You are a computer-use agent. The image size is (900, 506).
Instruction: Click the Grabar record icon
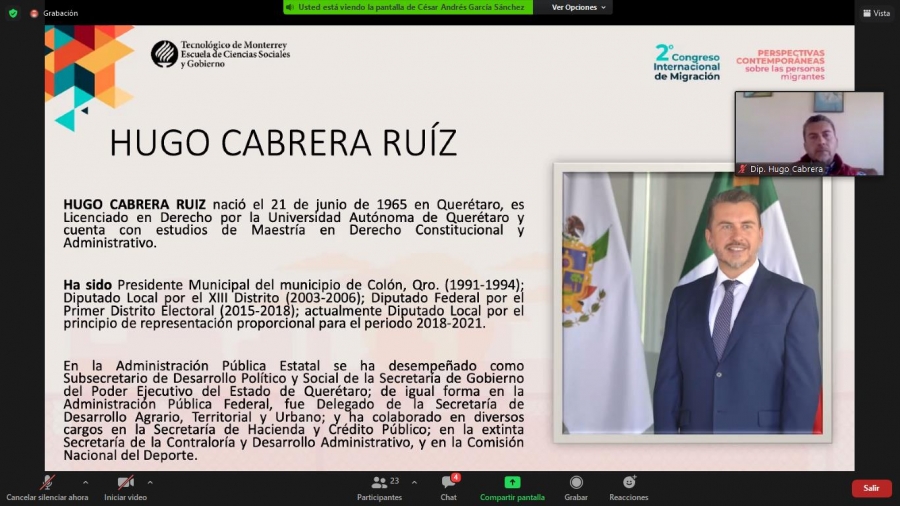click(x=576, y=483)
